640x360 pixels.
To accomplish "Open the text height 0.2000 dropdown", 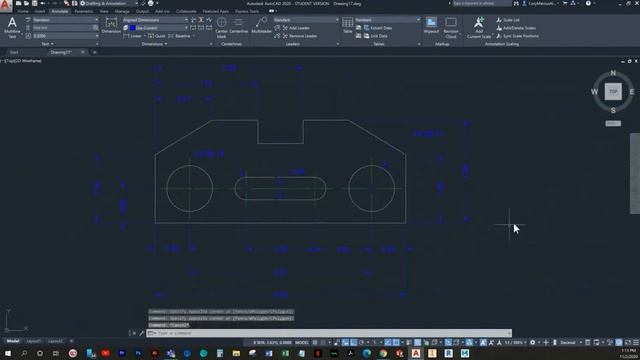I will pos(65,36).
